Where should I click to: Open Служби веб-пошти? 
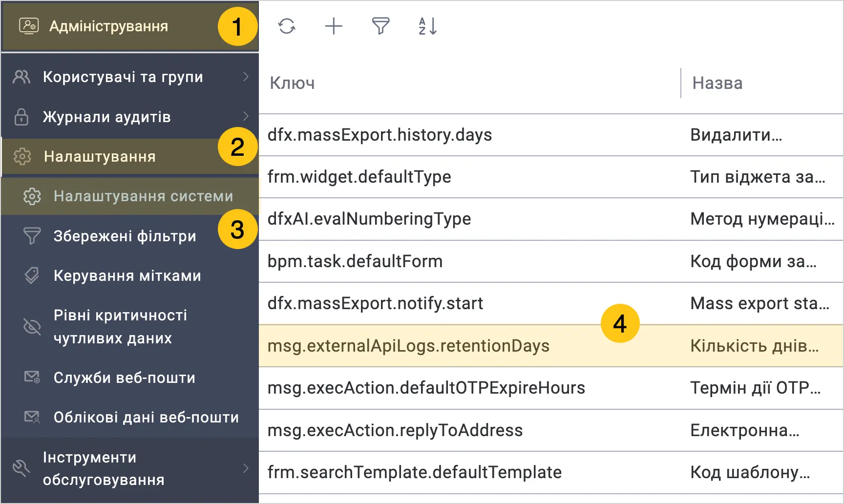point(130,378)
